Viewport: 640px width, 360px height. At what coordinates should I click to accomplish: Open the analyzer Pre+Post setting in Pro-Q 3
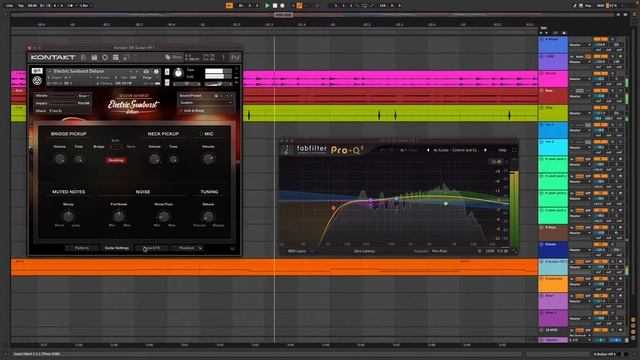point(439,251)
